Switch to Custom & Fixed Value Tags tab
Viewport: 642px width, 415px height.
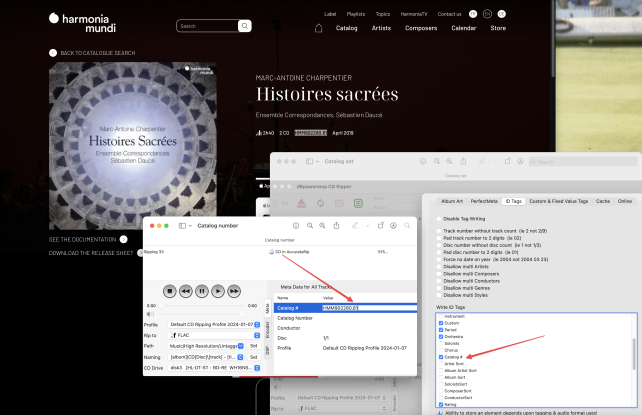[558, 201]
